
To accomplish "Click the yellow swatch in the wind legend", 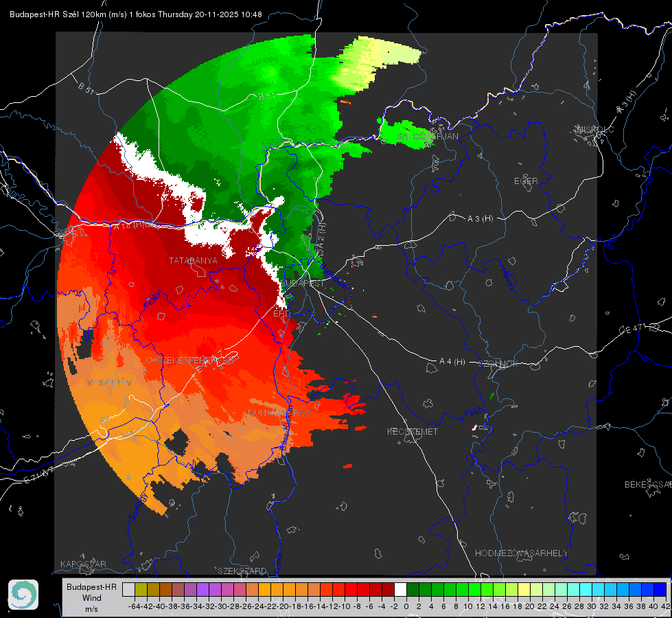I will (524, 590).
